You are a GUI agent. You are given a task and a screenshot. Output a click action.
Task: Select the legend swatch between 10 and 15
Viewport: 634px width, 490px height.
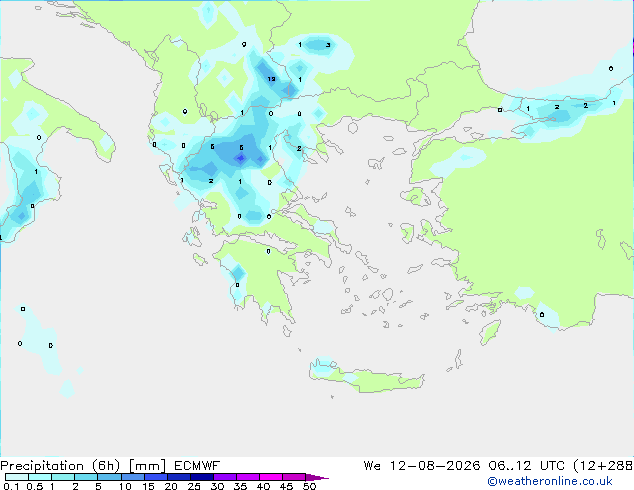(x=133, y=477)
